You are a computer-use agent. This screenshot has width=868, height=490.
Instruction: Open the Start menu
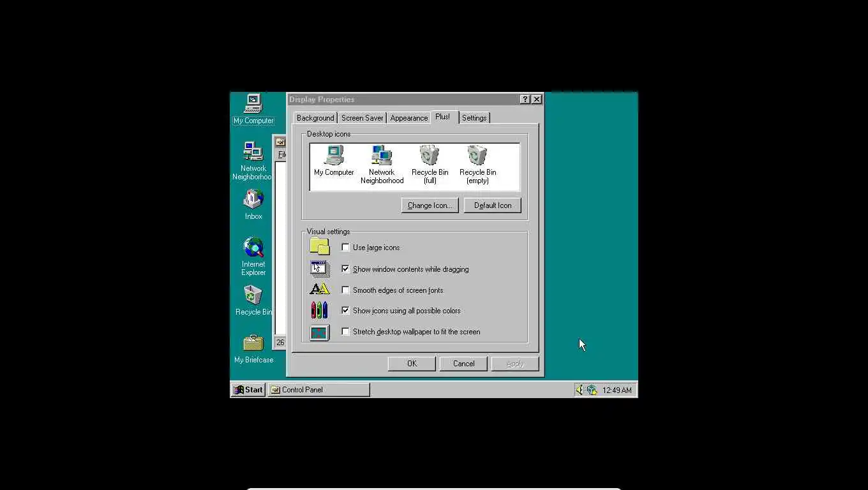[x=248, y=390]
